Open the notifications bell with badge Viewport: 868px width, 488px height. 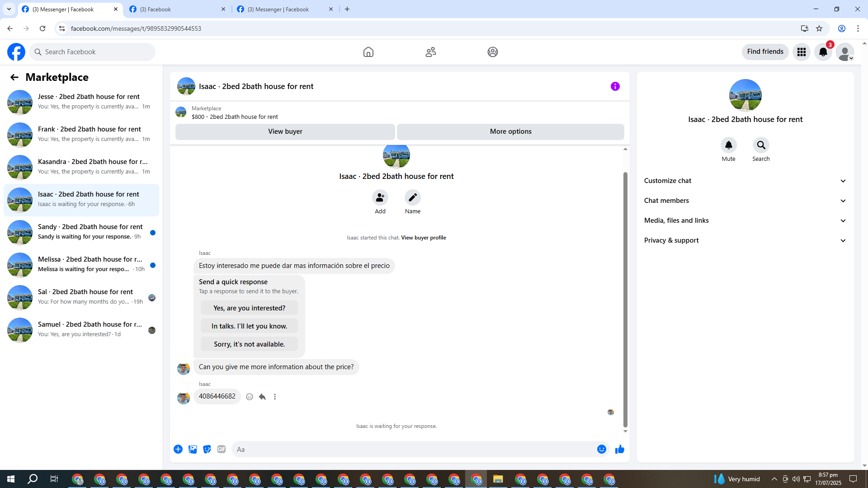(823, 52)
